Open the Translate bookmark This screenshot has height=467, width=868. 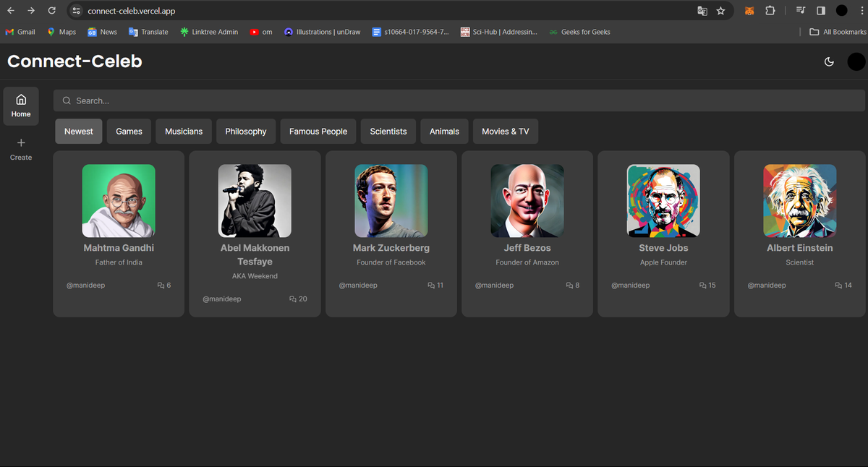(148, 32)
